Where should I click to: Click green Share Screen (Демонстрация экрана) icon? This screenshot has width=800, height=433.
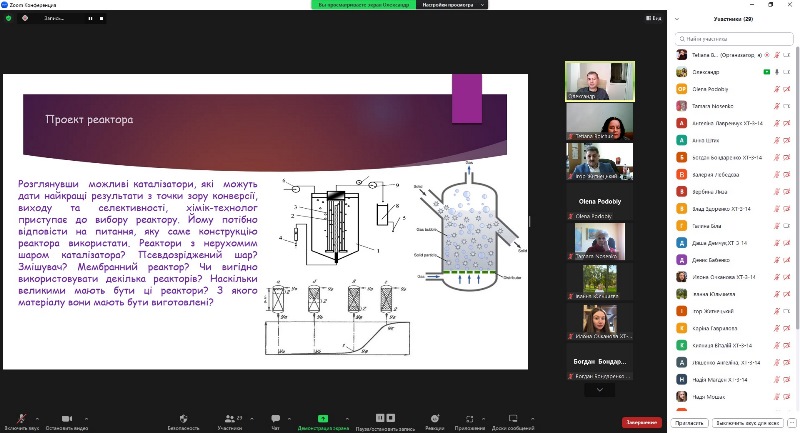click(x=323, y=418)
